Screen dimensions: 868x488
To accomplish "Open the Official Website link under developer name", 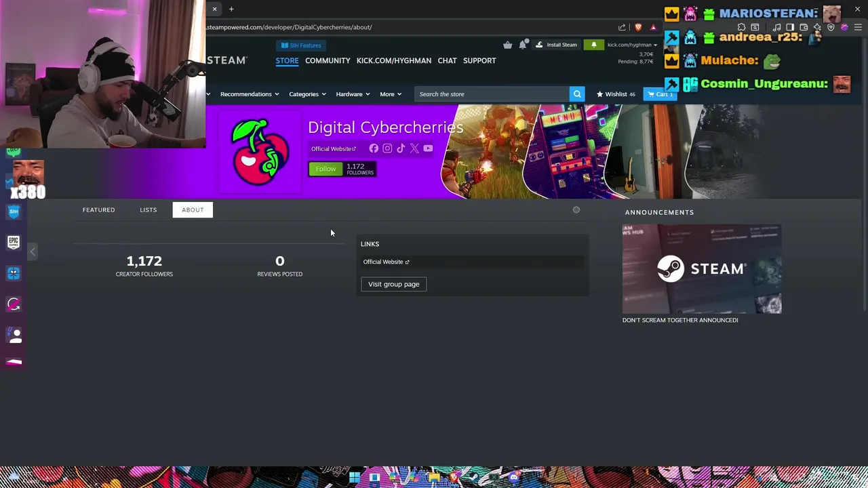I will [333, 148].
